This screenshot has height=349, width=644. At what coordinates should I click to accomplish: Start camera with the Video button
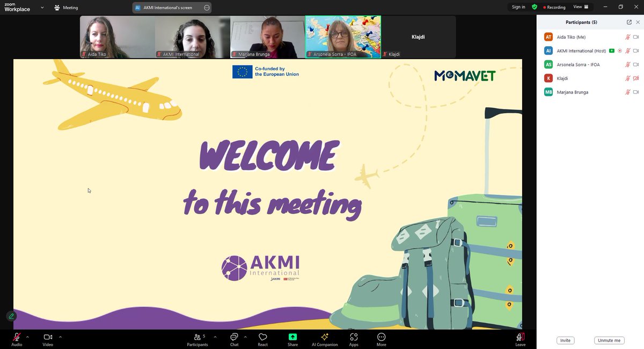click(48, 339)
